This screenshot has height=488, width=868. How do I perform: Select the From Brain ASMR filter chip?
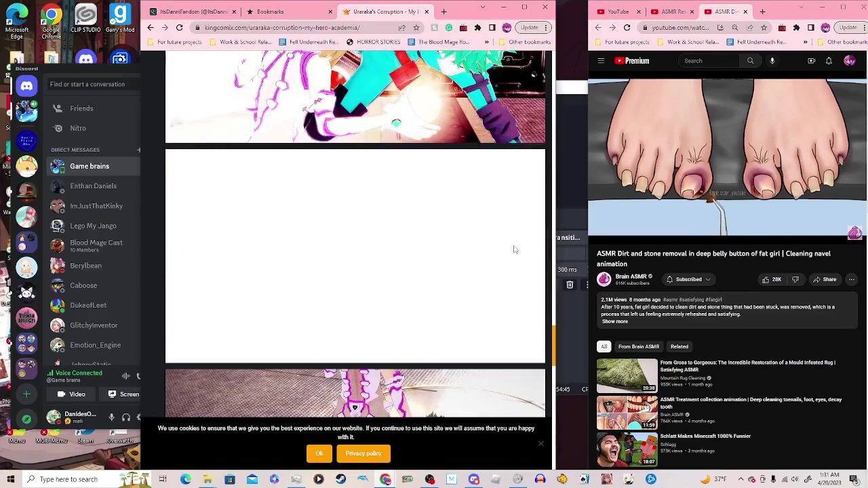pos(638,346)
